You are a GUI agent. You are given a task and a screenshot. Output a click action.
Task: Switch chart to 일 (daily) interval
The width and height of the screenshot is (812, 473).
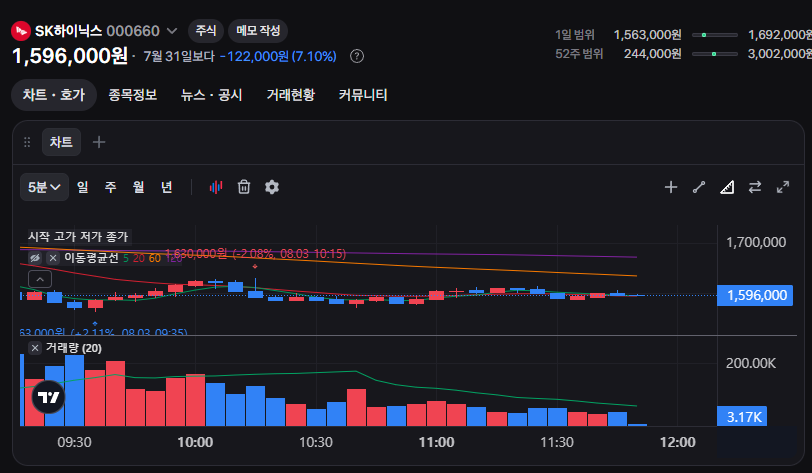click(83, 187)
